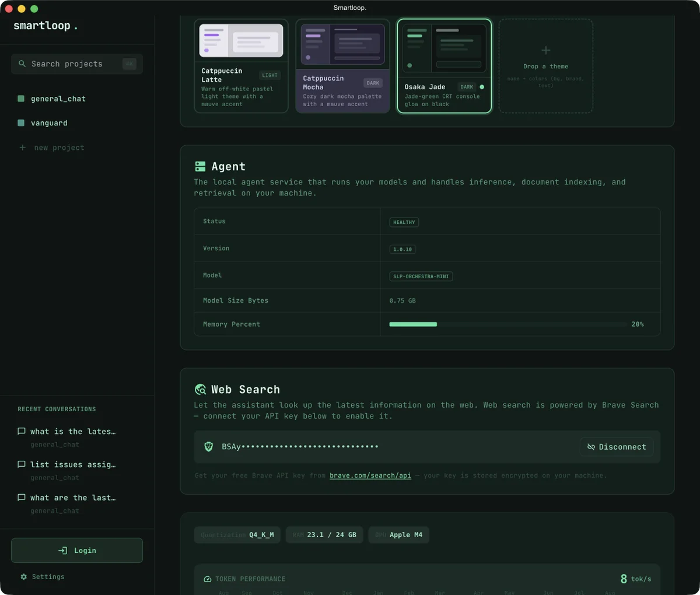
Task: Open the brave.com/search/api link
Action: 370,475
